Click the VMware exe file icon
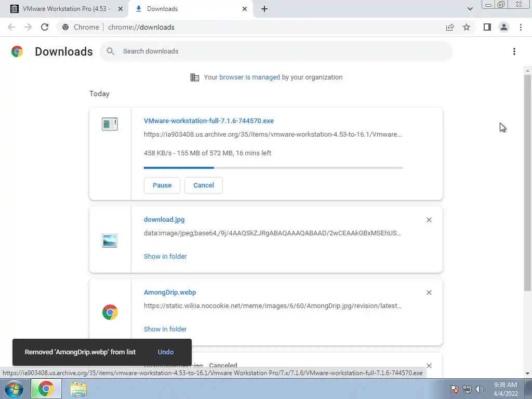The image size is (532, 399). 110,124
